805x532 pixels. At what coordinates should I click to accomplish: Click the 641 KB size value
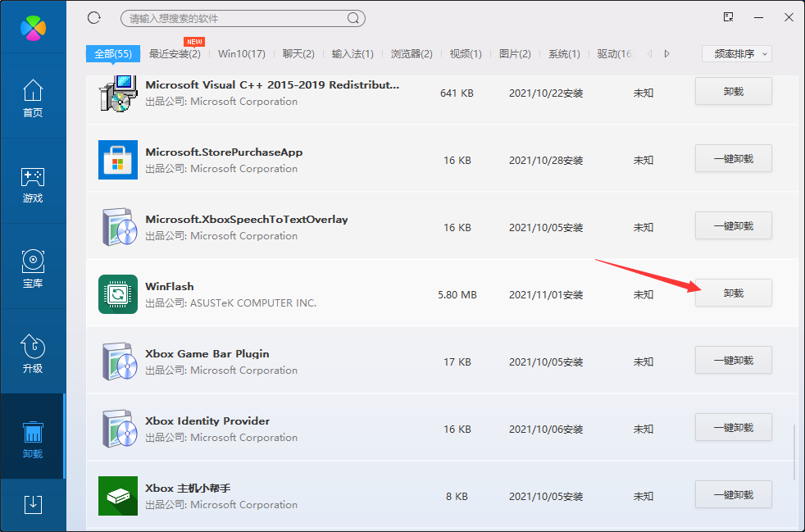point(457,93)
